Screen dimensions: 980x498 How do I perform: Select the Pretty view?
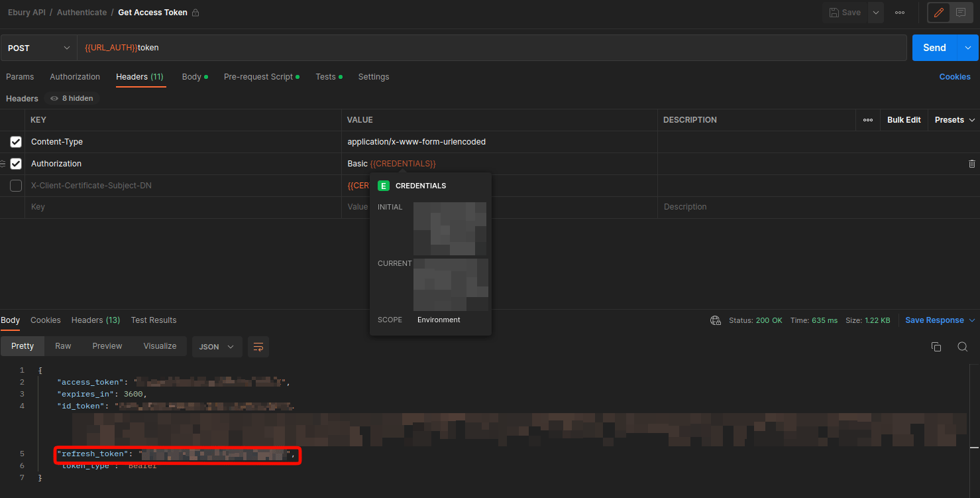tap(23, 346)
